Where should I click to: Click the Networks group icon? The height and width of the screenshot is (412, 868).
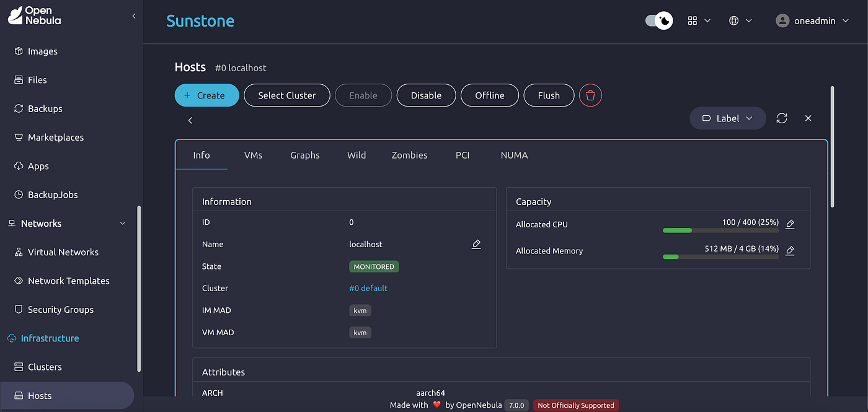tap(12, 224)
